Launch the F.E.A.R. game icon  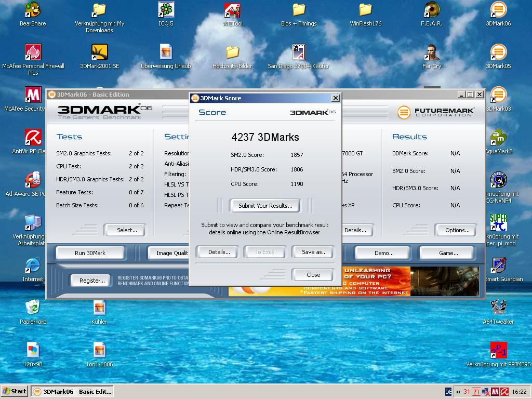pyautogui.click(x=432, y=9)
